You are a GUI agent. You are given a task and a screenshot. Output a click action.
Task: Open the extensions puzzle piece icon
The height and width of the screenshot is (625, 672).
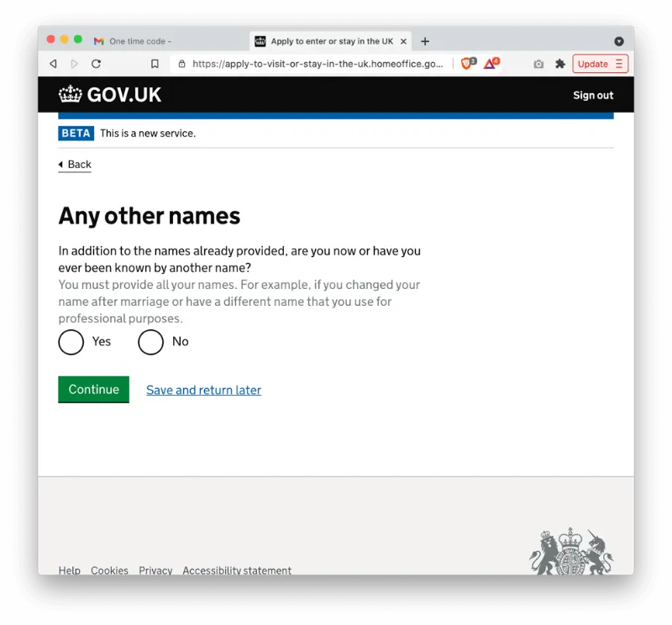[560, 64]
